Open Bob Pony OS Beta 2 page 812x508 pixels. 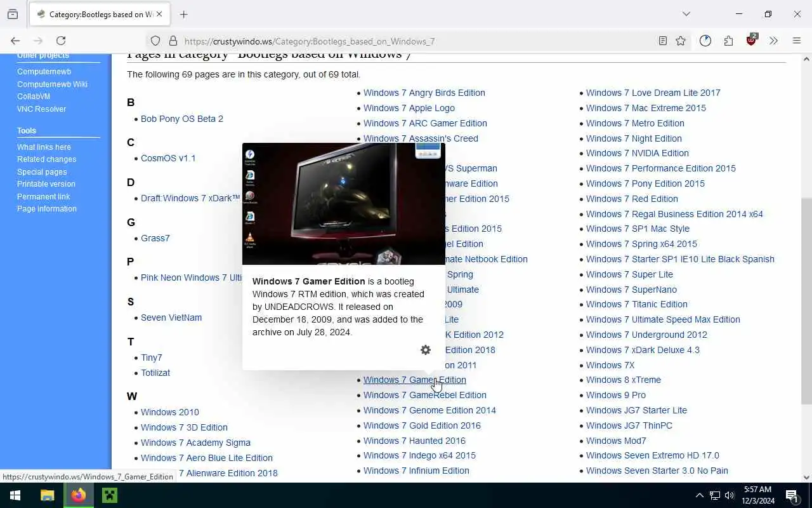(x=182, y=119)
